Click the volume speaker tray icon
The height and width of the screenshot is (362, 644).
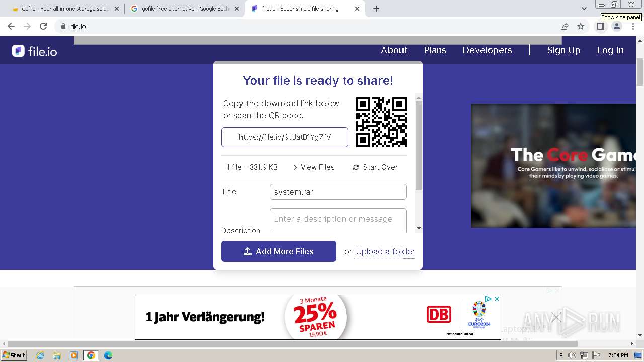pyautogui.click(x=572, y=355)
